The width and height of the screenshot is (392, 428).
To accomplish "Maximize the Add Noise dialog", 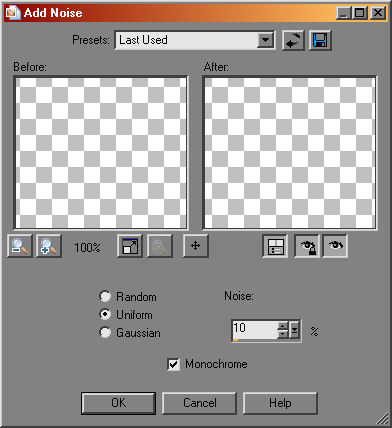I will point(360,13).
